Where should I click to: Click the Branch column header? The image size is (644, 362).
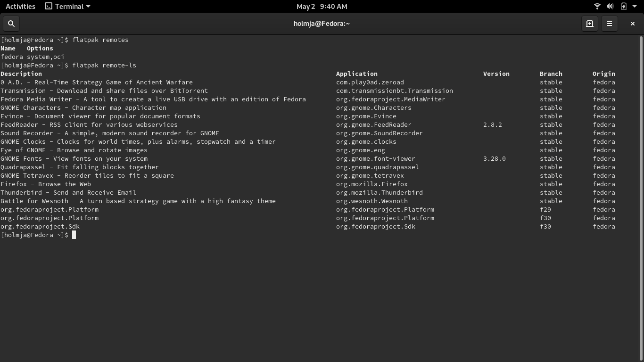coord(551,74)
